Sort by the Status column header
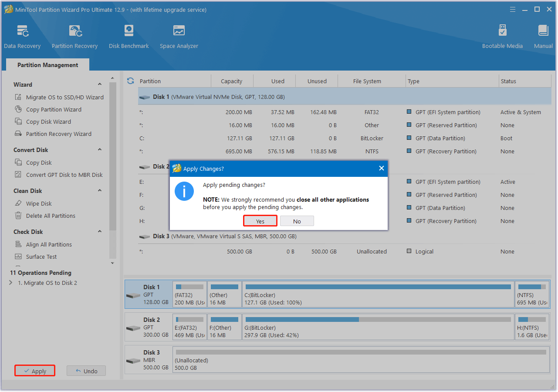558x392 pixels. click(525, 81)
